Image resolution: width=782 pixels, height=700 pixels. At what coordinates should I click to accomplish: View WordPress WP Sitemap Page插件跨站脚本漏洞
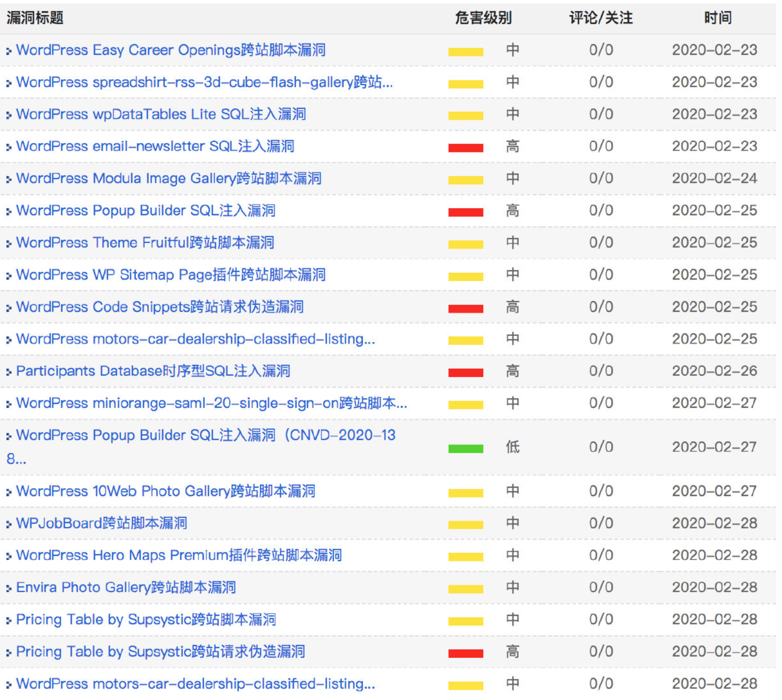pyautogui.click(x=171, y=275)
